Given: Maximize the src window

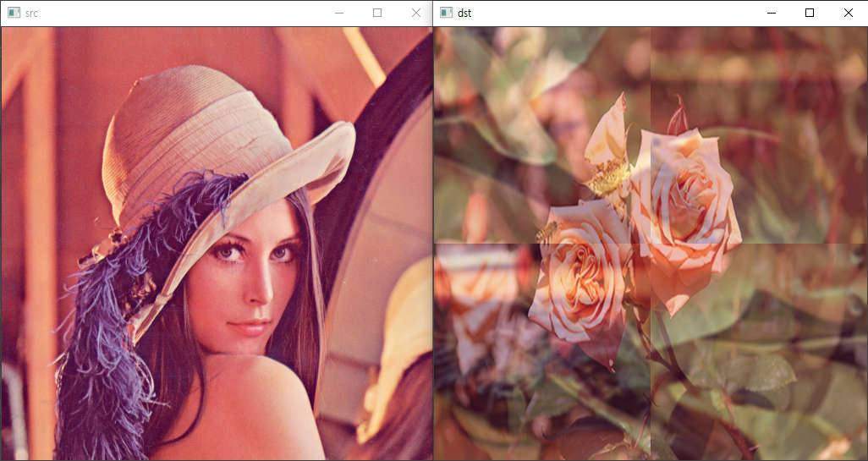Looking at the screenshot, I should click(377, 13).
